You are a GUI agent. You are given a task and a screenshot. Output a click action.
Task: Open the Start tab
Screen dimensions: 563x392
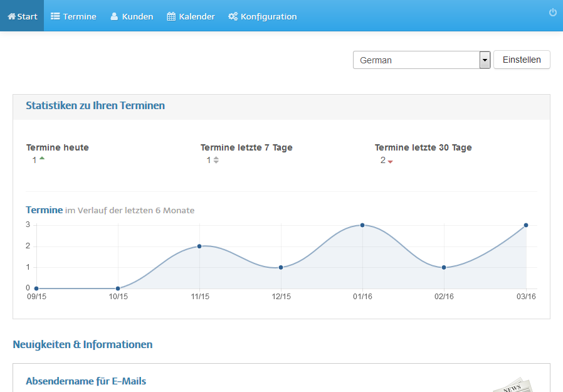pyautogui.click(x=22, y=16)
